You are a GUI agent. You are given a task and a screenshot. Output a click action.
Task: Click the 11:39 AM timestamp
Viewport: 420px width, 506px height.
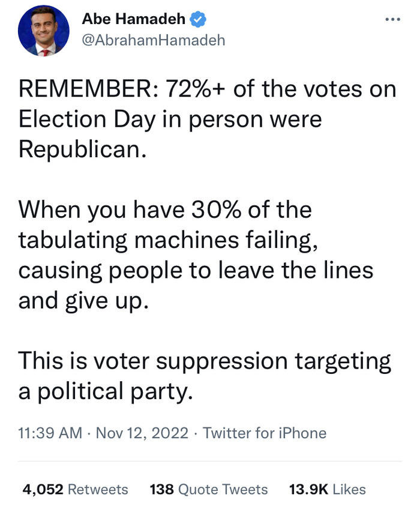click(50, 433)
